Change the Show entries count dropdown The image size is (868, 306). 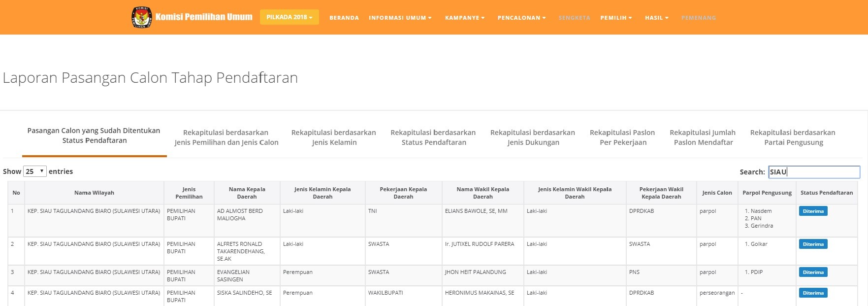pyautogui.click(x=35, y=171)
